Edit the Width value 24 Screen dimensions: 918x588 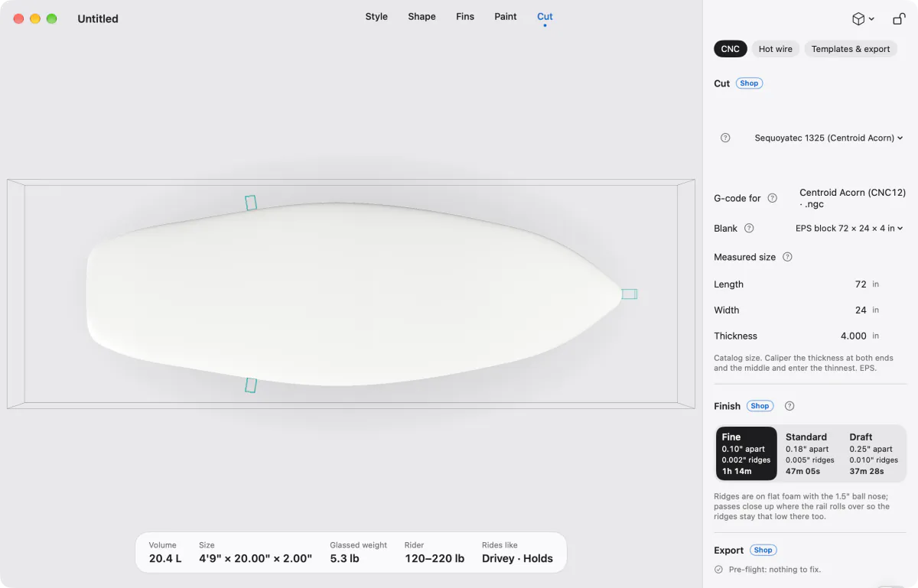[x=861, y=310]
